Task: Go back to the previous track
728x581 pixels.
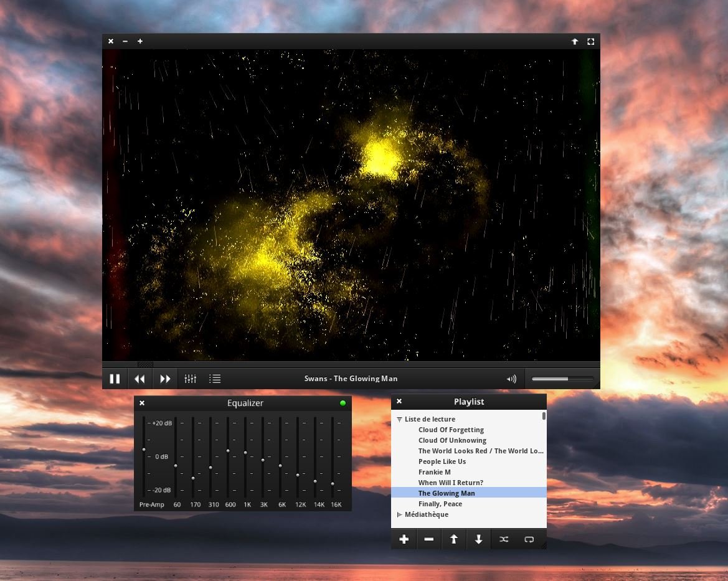Action: coord(140,379)
